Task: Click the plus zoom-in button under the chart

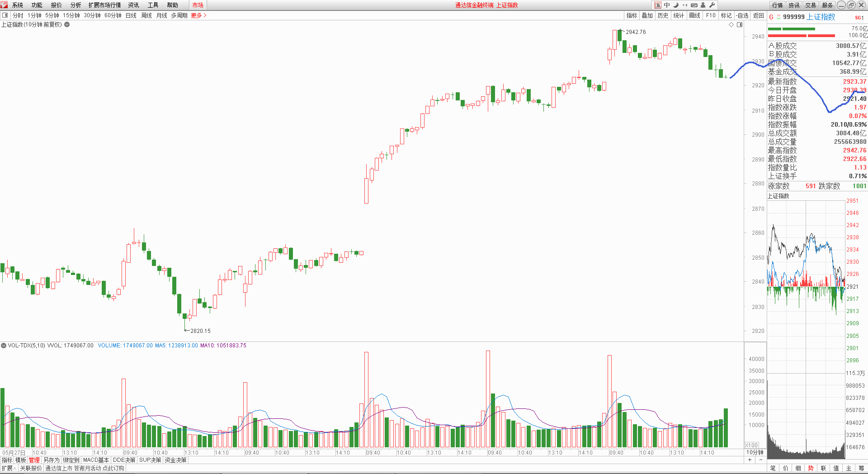Action: point(750,460)
